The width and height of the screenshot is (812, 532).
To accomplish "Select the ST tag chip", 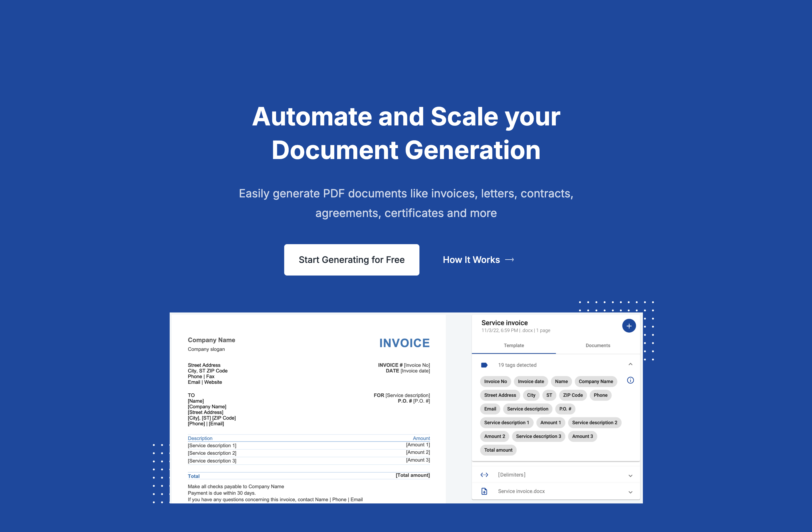I will 549,395.
